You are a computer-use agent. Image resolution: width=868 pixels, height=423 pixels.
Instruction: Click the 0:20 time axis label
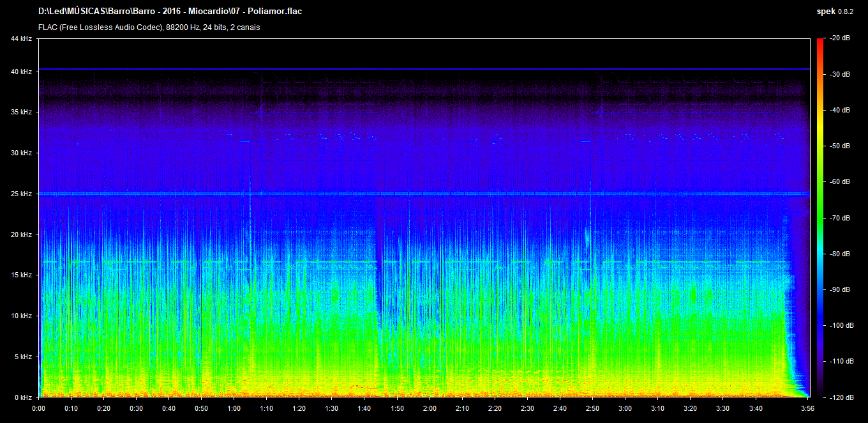coord(103,408)
